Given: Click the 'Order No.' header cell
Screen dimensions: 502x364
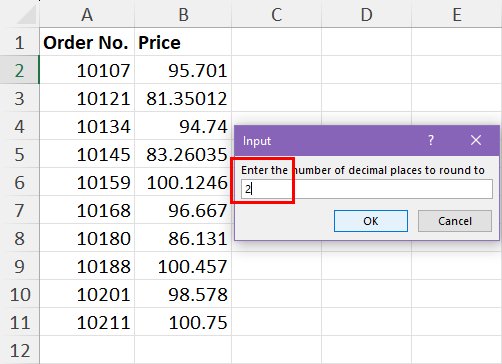Looking at the screenshot, I should 87,42.
